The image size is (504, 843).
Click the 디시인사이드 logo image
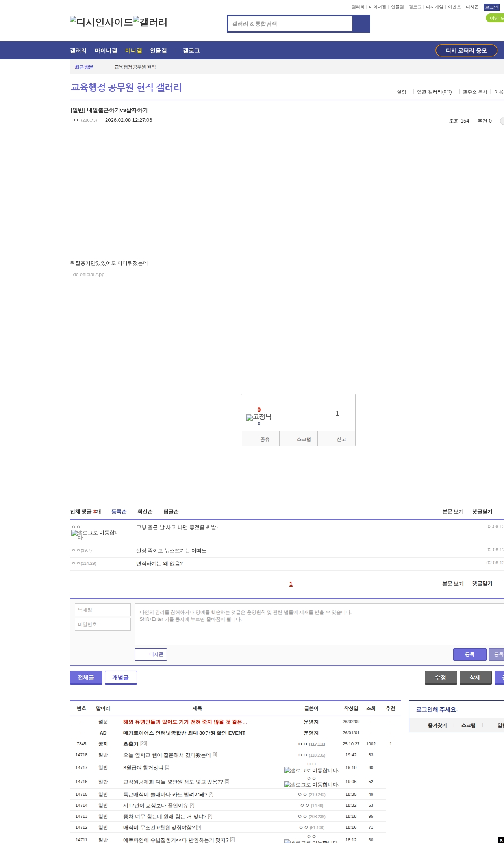(x=101, y=22)
